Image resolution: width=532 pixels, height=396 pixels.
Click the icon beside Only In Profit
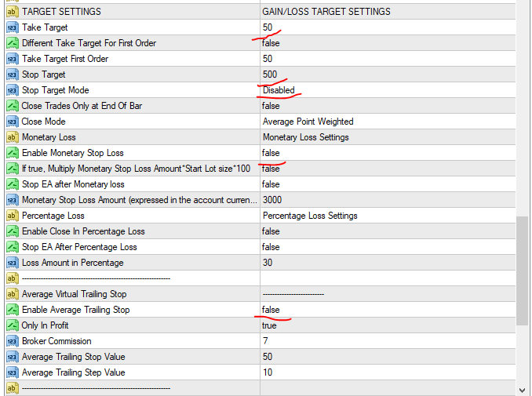12,325
